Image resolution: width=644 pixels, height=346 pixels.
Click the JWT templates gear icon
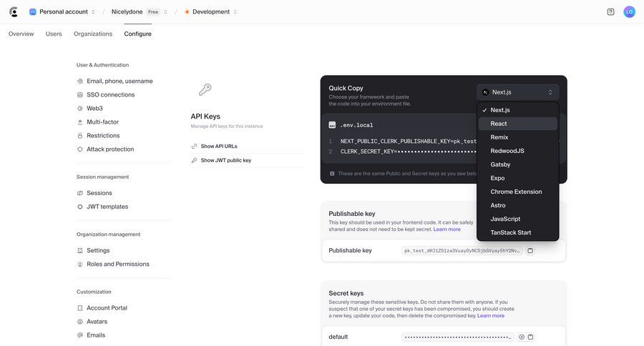click(80, 207)
